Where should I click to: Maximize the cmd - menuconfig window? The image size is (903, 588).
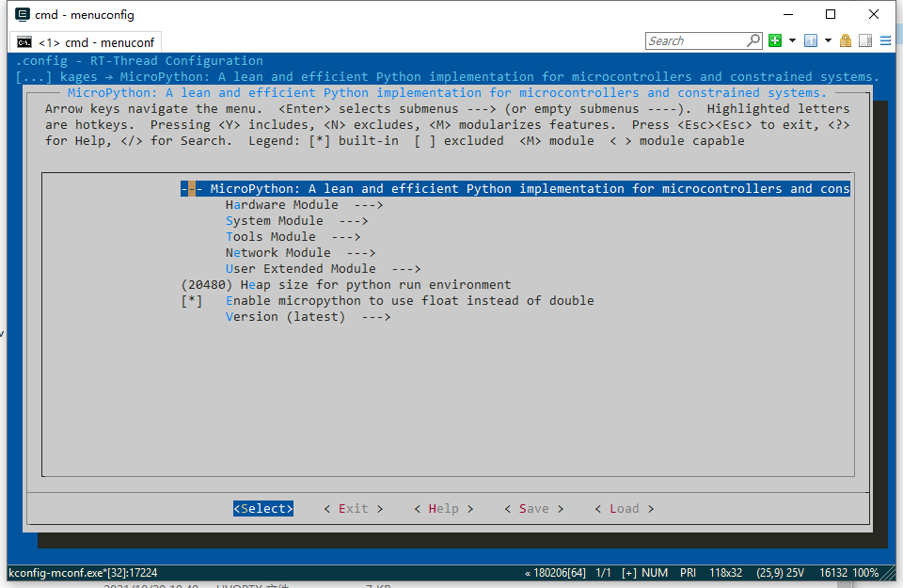[831, 14]
